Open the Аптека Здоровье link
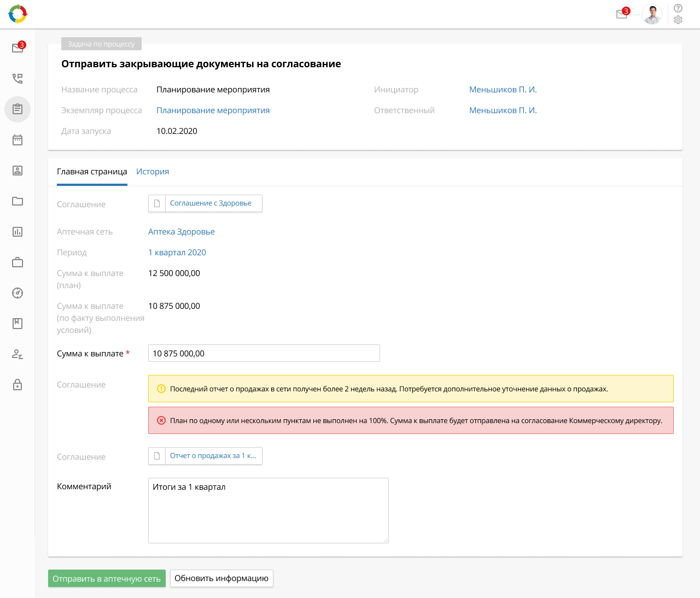Image resolution: width=700 pixels, height=598 pixels. pyautogui.click(x=182, y=232)
